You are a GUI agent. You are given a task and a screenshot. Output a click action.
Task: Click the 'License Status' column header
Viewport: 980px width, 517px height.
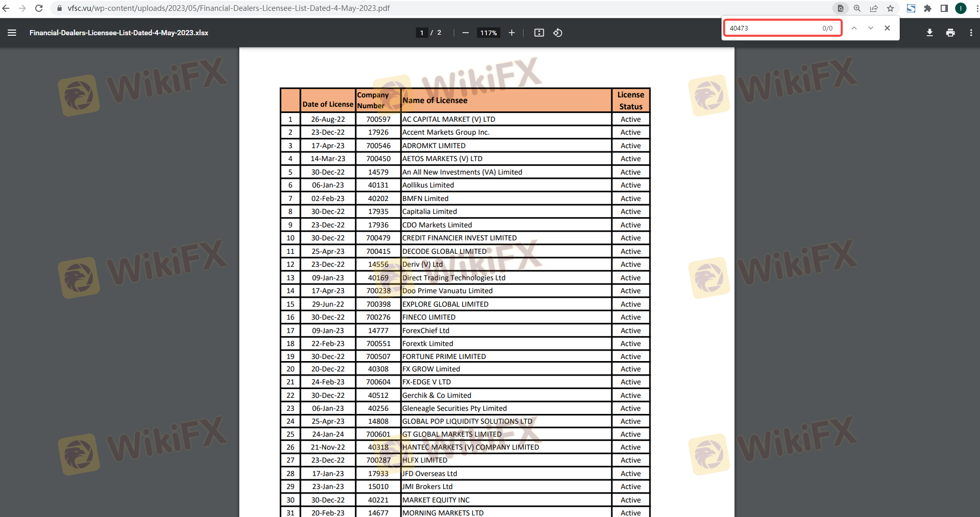coord(631,100)
